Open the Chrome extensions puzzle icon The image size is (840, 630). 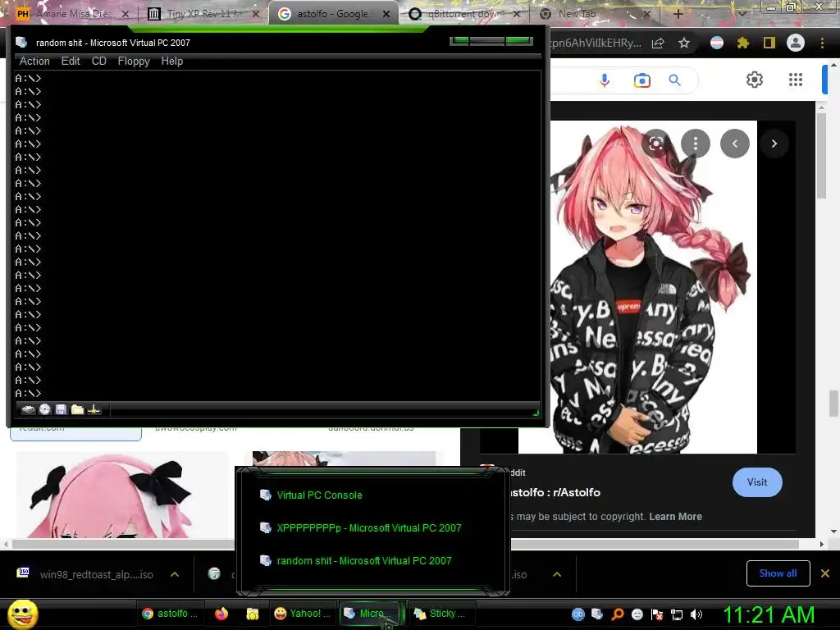click(x=743, y=43)
